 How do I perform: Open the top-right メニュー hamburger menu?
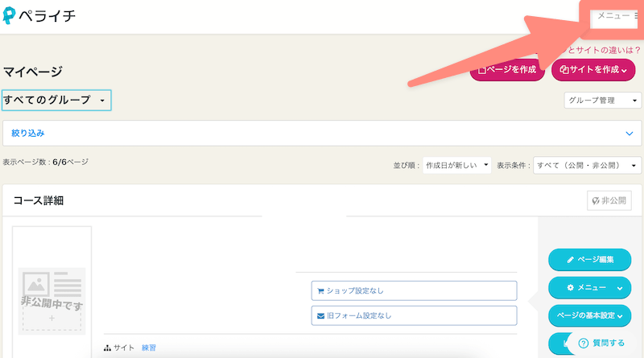617,15
